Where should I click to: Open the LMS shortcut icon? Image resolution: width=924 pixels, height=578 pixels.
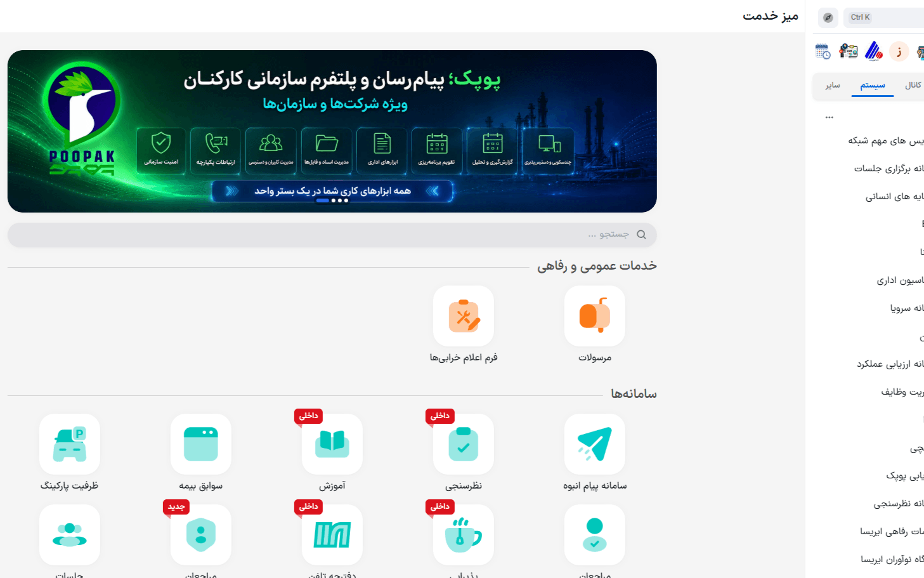pos(848,51)
